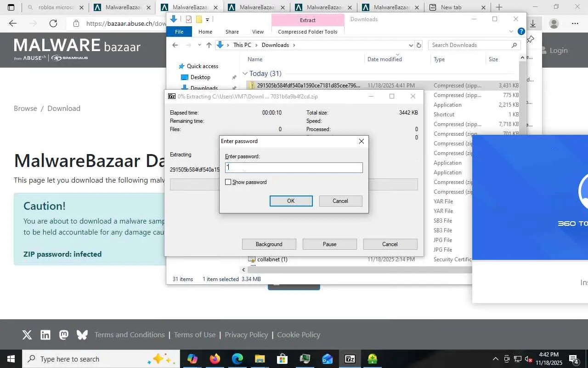Open the network icon in the system tray
588x368 pixels.
coord(518,359)
